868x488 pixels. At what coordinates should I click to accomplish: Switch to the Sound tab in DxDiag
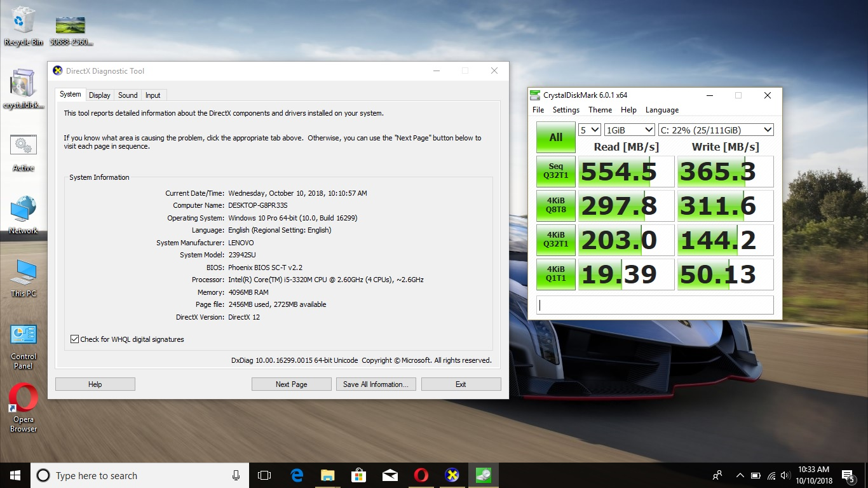click(128, 95)
